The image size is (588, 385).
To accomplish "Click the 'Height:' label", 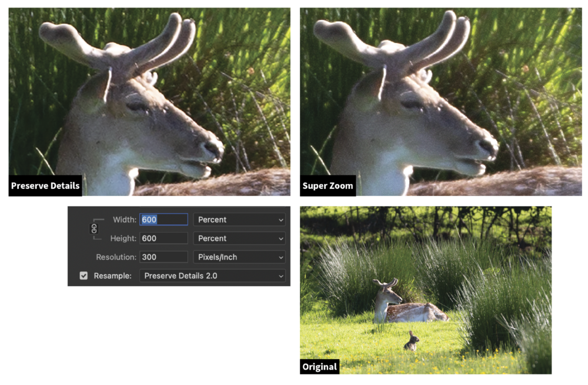I will [123, 238].
